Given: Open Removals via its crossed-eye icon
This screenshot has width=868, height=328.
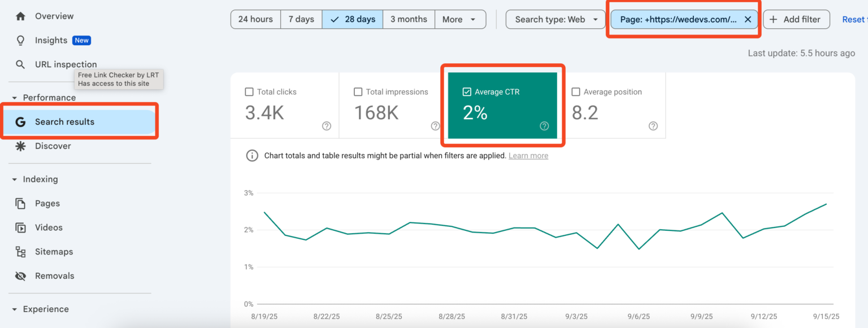Looking at the screenshot, I should pyautogui.click(x=20, y=276).
